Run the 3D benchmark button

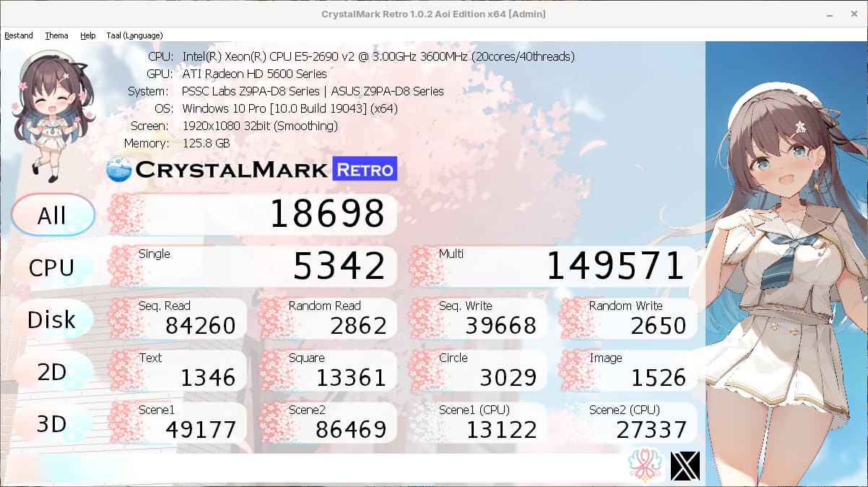(53, 423)
